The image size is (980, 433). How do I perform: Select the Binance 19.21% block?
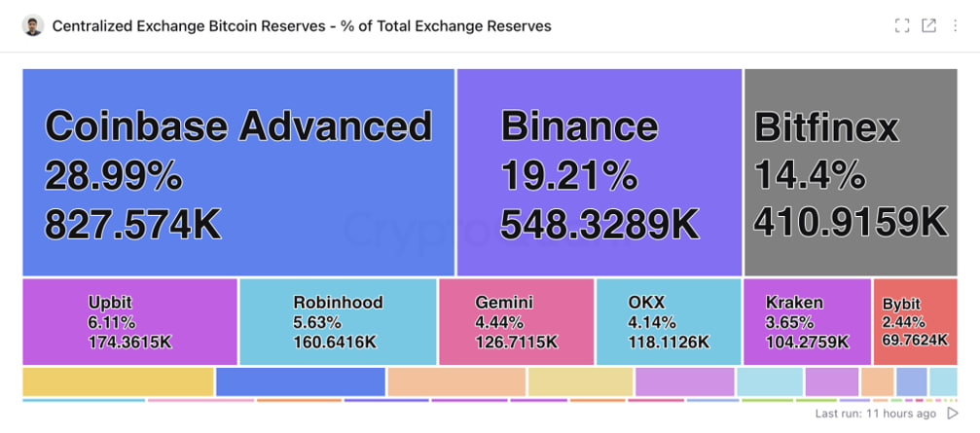[x=599, y=172]
